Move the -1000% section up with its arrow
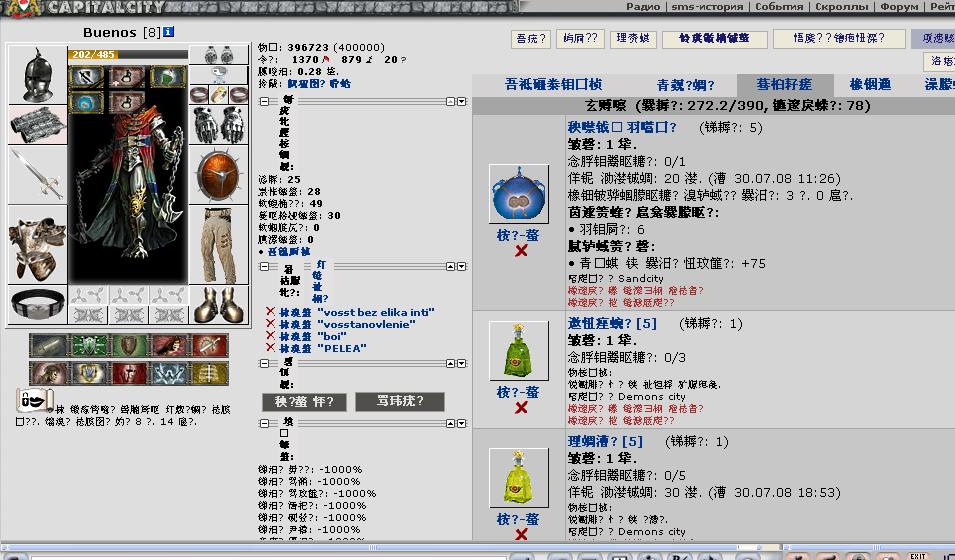Viewport: 955px width, 560px height. point(451,423)
